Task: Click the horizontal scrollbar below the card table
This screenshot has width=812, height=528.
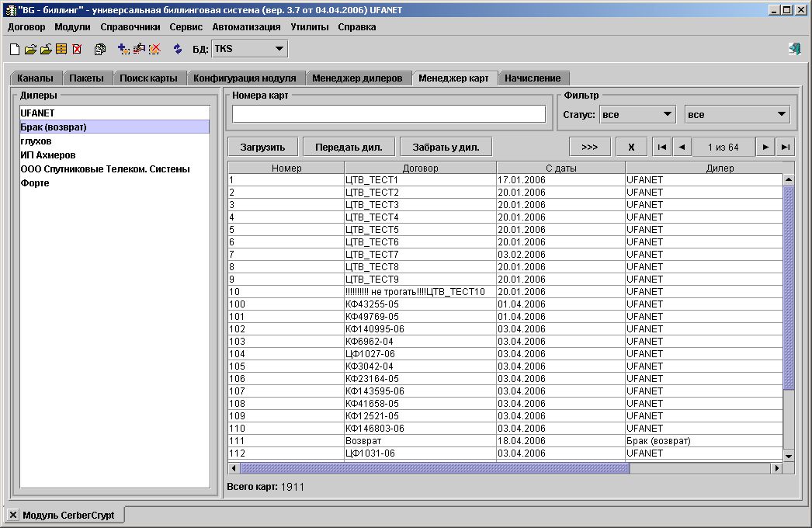Action: (435, 468)
